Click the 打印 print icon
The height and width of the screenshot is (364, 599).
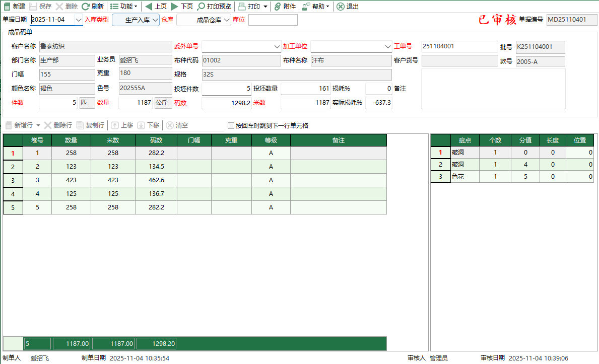pos(251,6)
